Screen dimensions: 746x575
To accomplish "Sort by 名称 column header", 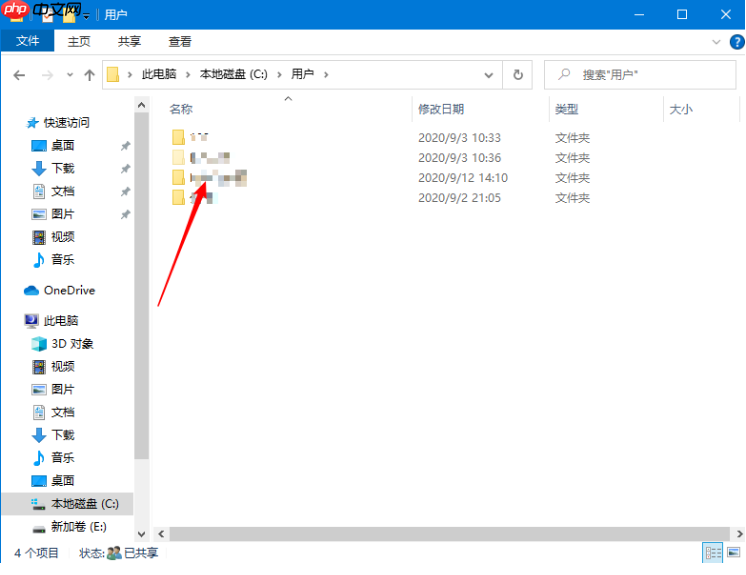I will tap(181, 109).
